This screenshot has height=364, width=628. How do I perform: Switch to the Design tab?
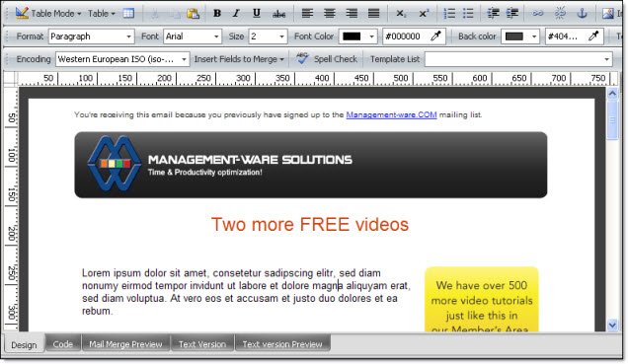click(24, 344)
